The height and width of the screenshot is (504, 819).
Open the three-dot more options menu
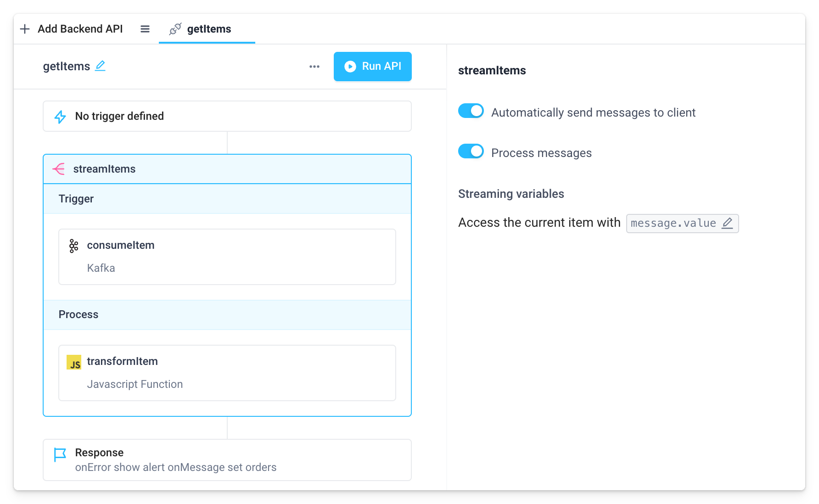[314, 67]
